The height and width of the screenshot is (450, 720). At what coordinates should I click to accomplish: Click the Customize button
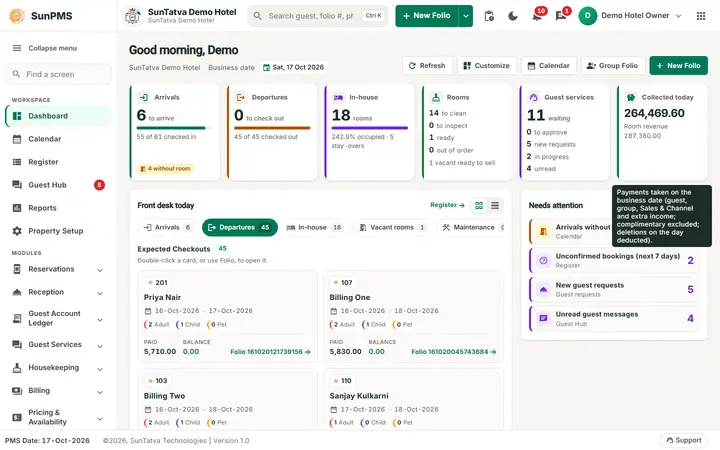pyautogui.click(x=487, y=66)
